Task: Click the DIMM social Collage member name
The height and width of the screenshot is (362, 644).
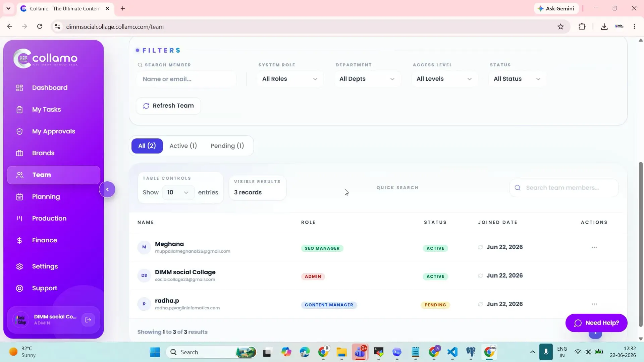Action: point(185,272)
